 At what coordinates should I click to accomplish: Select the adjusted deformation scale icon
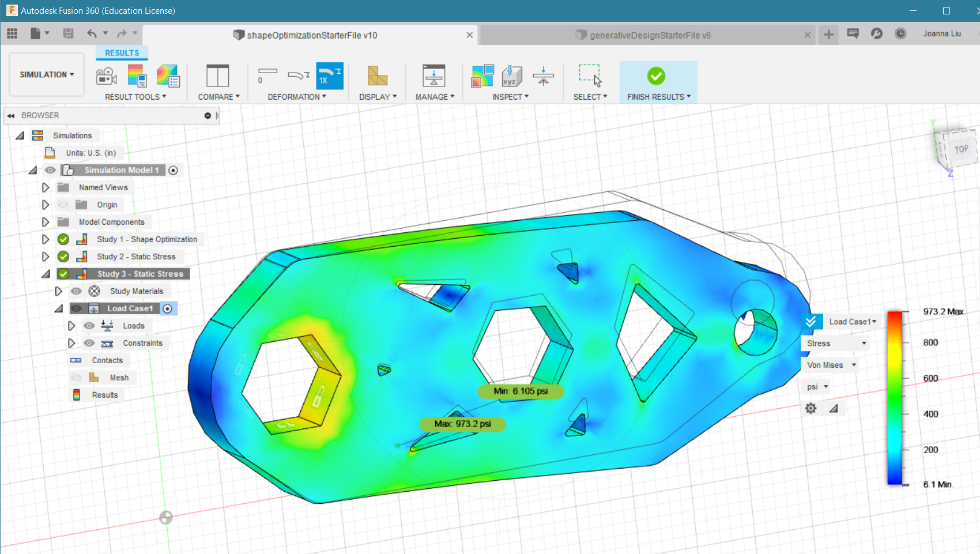(299, 76)
